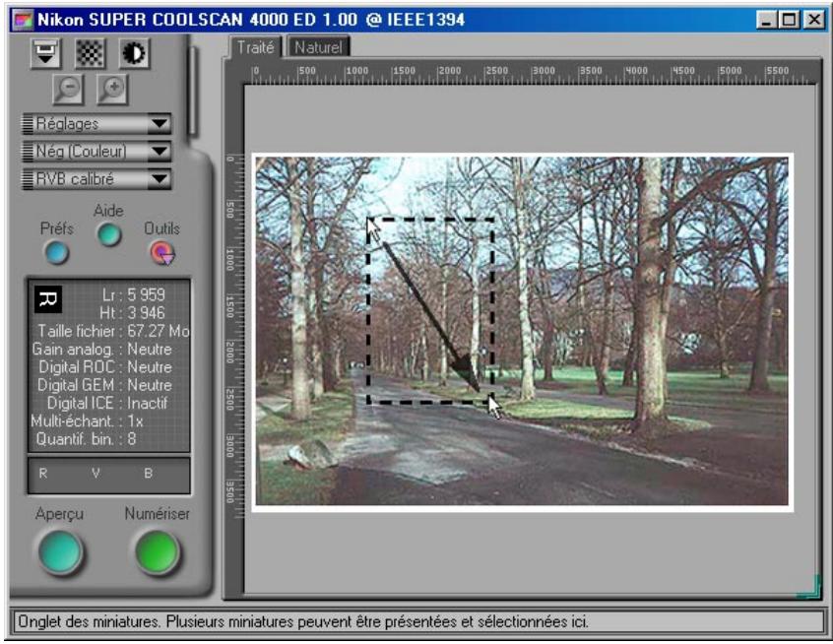This screenshot has width=833, height=644.
Task: Switch to the Traité tab
Action: pos(256,47)
